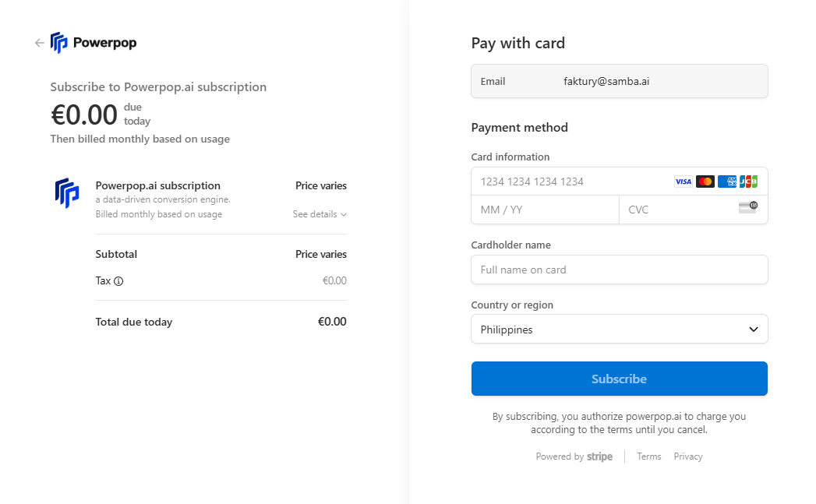The height and width of the screenshot is (504, 816).
Task: Expand See details for subscription
Action: tap(320, 214)
